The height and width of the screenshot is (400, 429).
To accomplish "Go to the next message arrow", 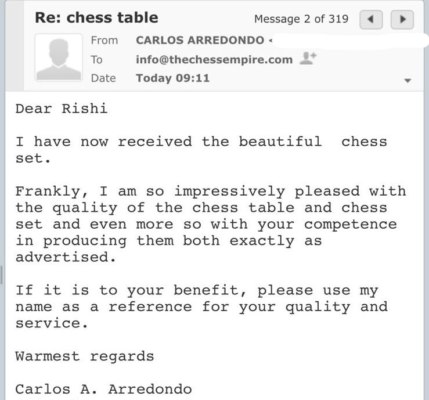I will (x=402, y=20).
